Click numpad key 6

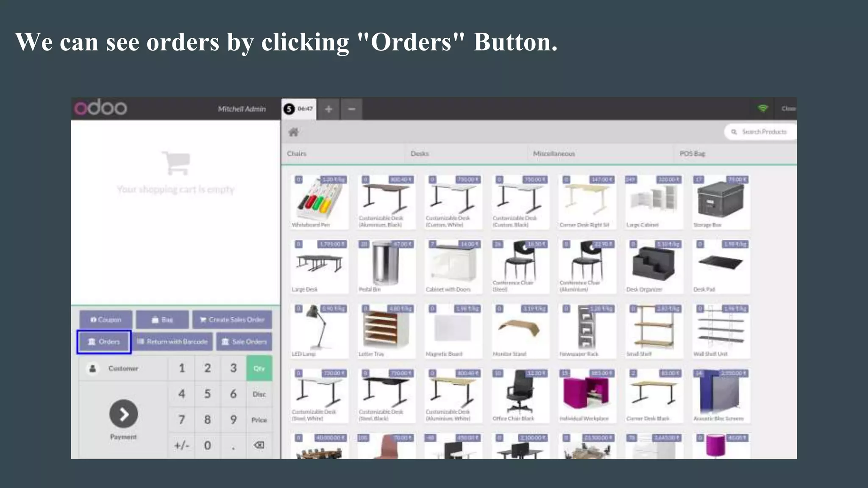(x=233, y=394)
